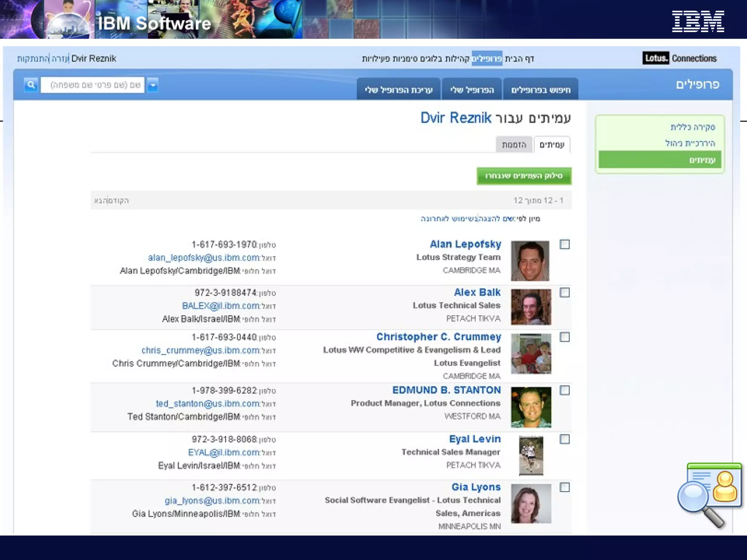Open the search type dropdown arrow
The width and height of the screenshot is (747, 560).
coord(153,85)
